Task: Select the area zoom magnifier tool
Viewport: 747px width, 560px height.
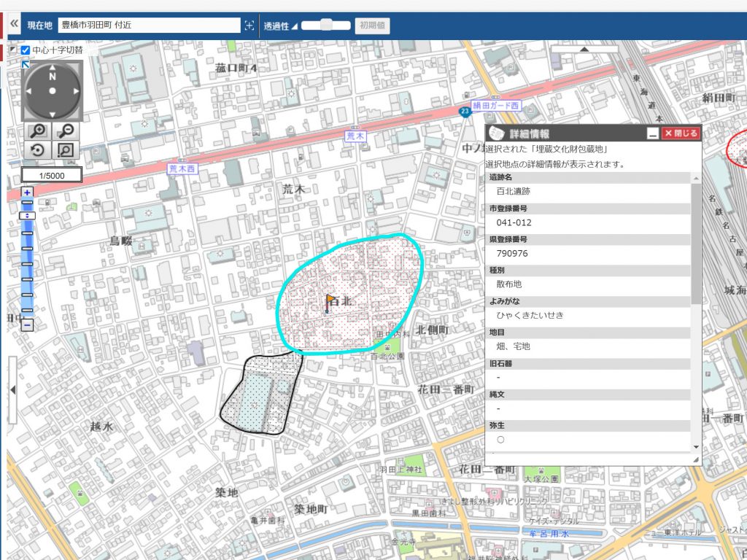Action: 66,150
